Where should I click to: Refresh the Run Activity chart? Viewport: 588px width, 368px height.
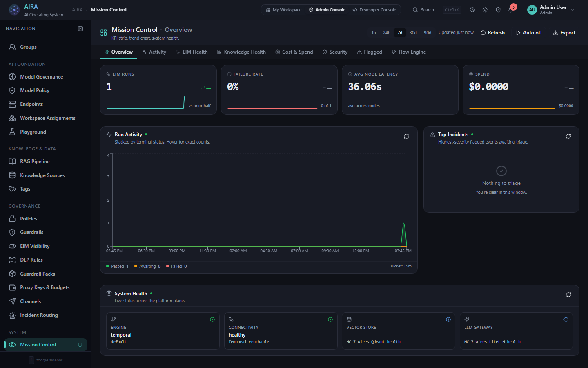407,136
